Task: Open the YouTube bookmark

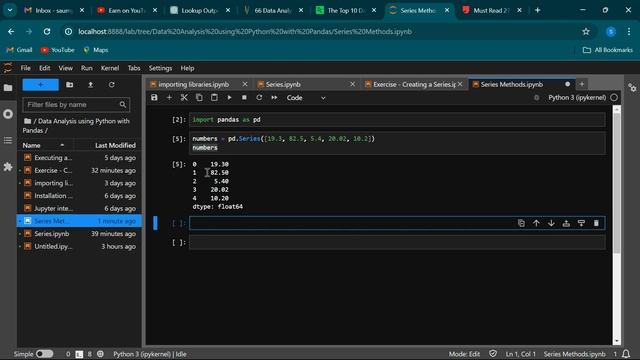Action: click(x=58, y=50)
